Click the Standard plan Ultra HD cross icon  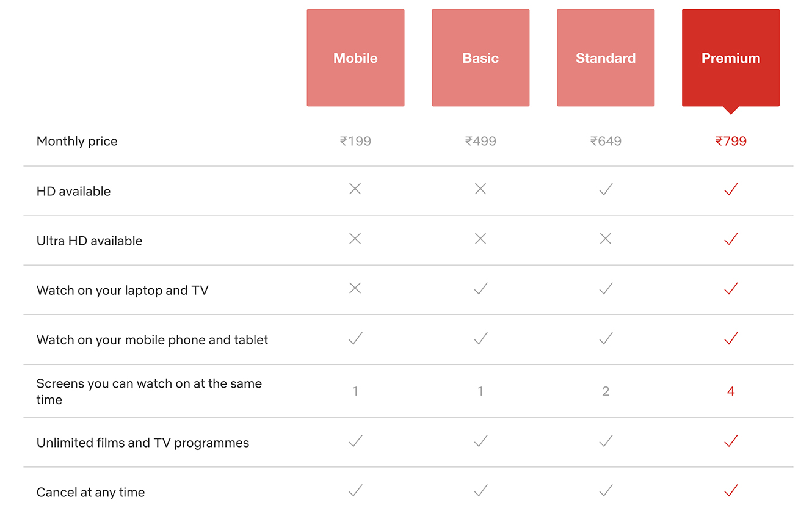click(x=606, y=239)
